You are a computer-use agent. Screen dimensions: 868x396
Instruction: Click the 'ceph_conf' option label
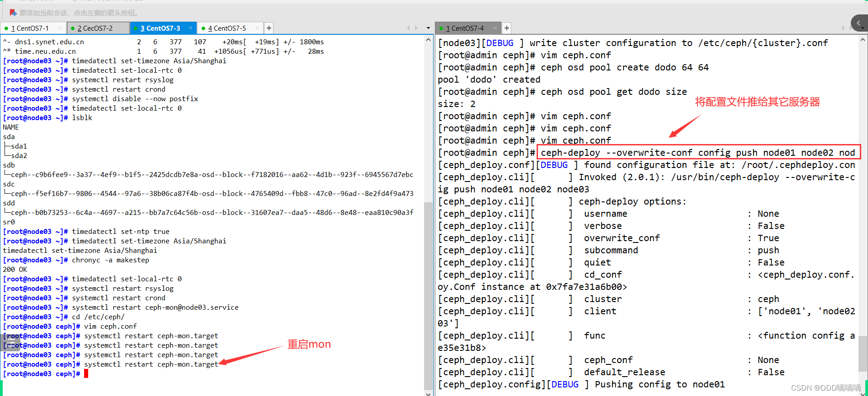[608, 360]
